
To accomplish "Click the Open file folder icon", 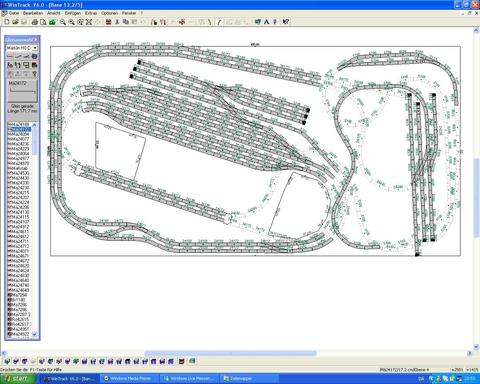I will pyautogui.click(x=15, y=22).
